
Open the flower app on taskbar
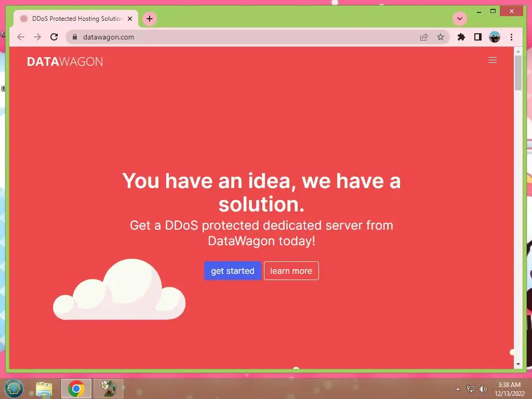(x=109, y=389)
